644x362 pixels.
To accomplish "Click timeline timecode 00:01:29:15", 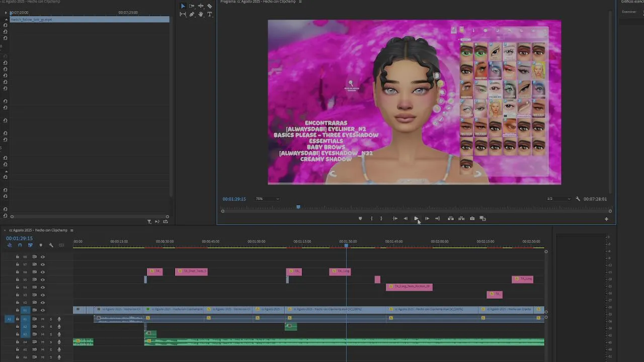I will tap(19, 238).
